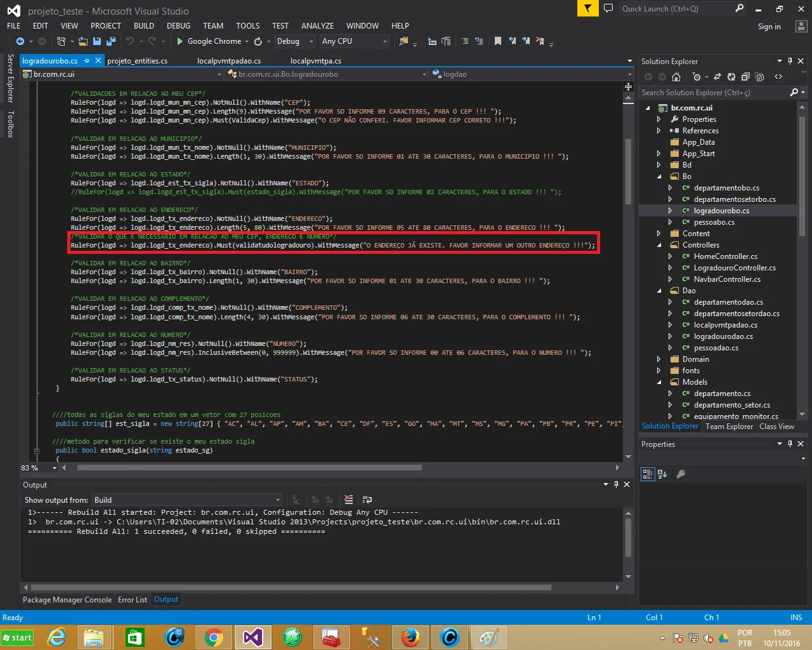Switch to the projeto_entities.cs tab
This screenshot has width=812, height=650.
pyautogui.click(x=138, y=61)
